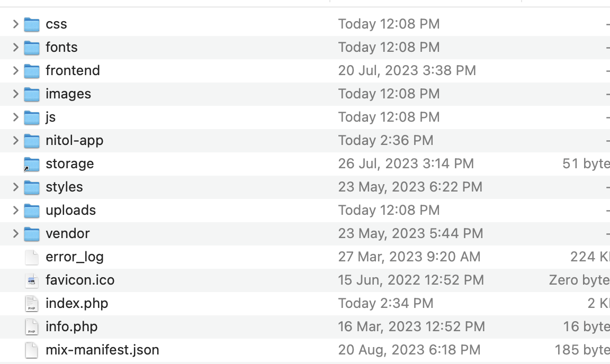Viewport: 610px width, 364px height.
Task: Expand the css folder disclosure arrow
Action: (15, 24)
